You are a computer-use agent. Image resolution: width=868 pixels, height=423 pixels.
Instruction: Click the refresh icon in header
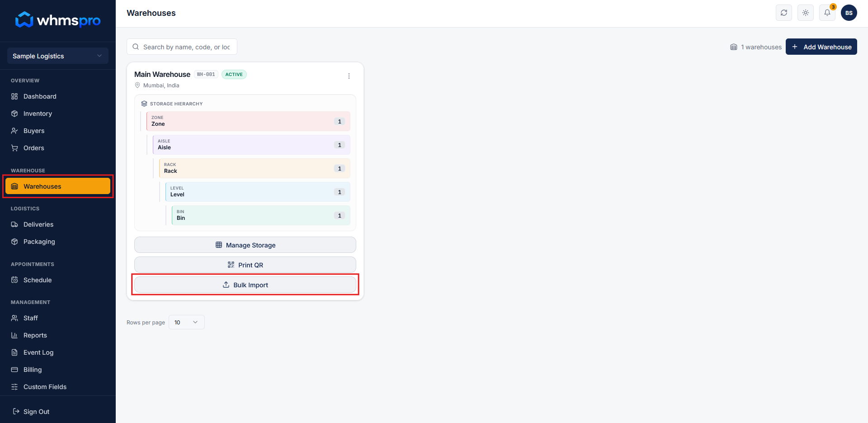784,13
